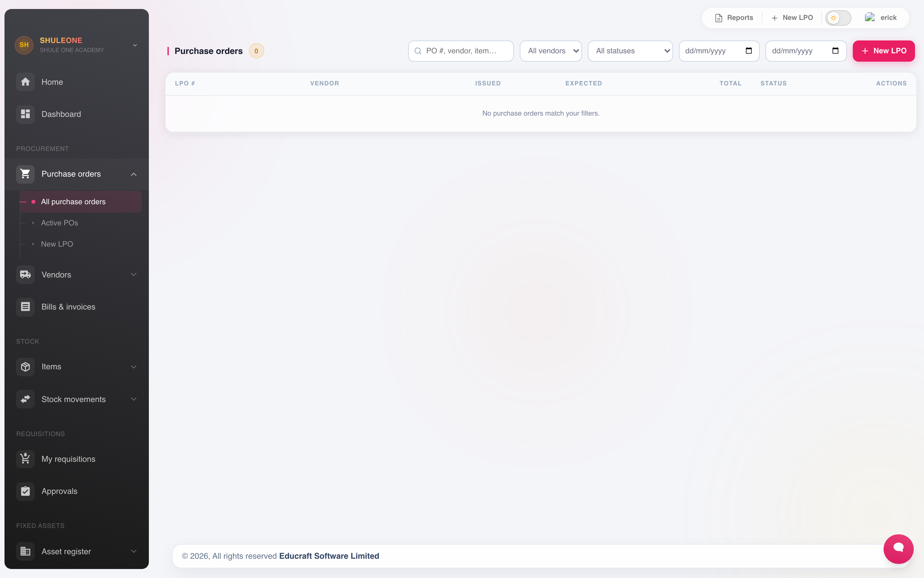This screenshot has width=924, height=578.
Task: Expand the Stock movements submenu chevron
Action: point(134,399)
